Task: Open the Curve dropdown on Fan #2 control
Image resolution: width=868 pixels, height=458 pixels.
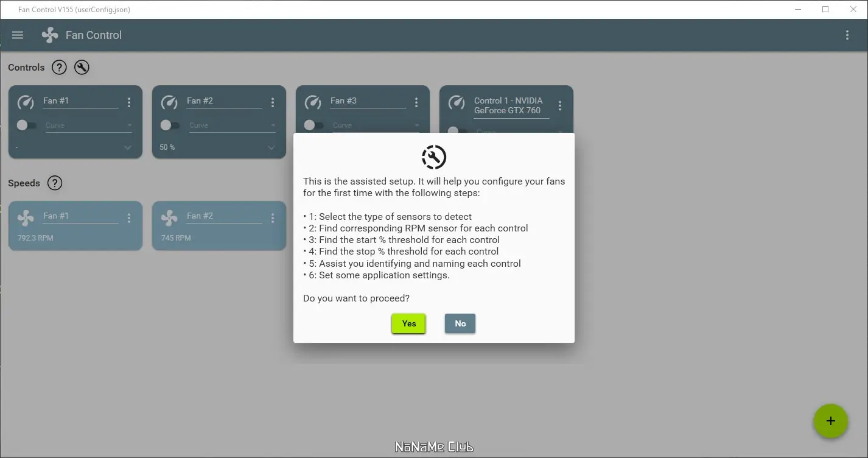Action: tap(233, 125)
